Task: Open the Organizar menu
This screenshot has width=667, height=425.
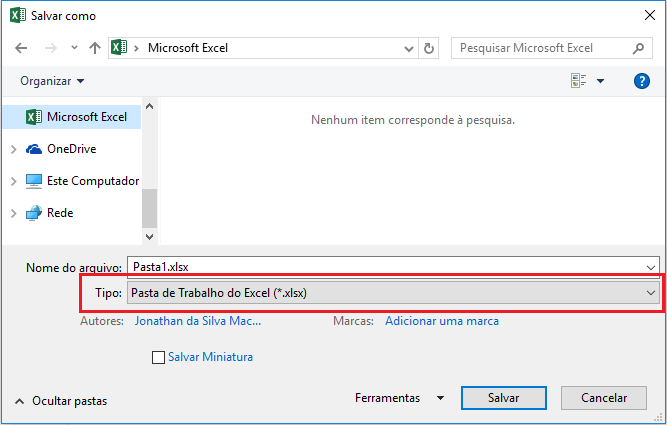Action: 52,81
